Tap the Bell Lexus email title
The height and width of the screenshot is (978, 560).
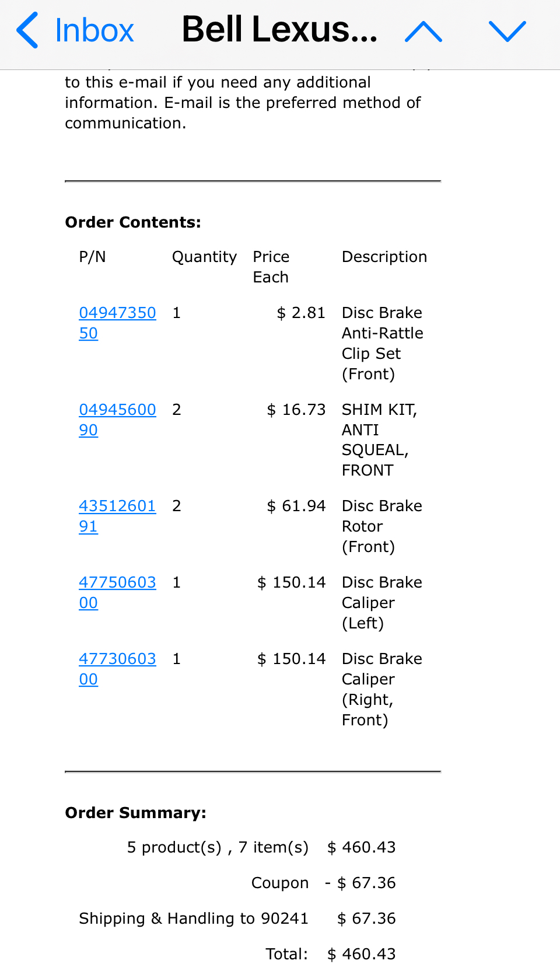tap(279, 29)
